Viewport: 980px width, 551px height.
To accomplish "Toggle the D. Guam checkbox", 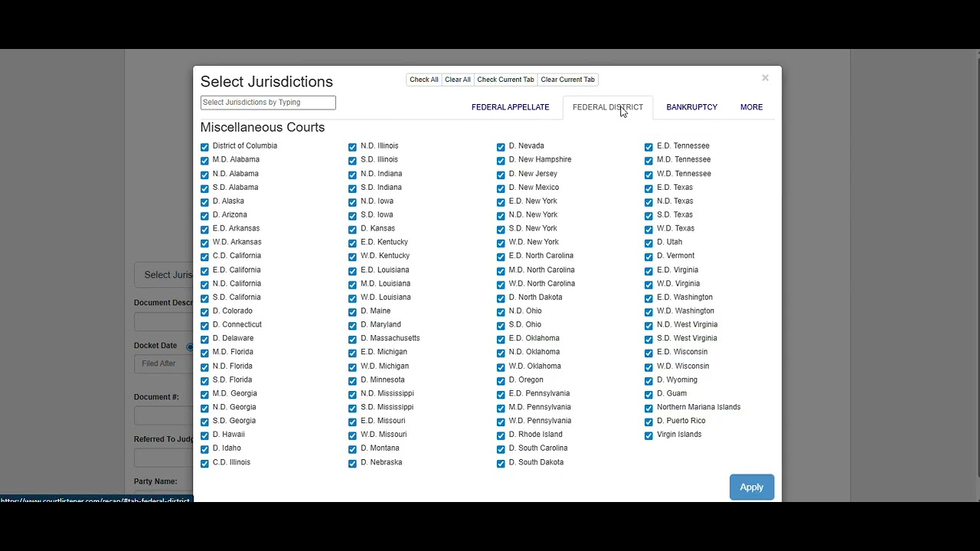I will (x=648, y=394).
